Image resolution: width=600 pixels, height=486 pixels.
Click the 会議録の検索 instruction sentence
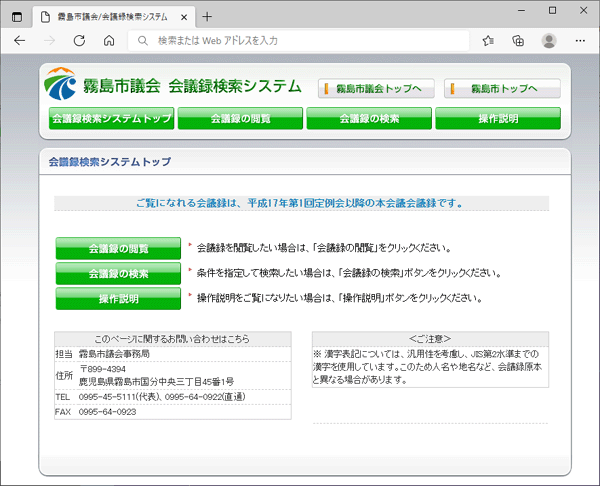(349, 273)
